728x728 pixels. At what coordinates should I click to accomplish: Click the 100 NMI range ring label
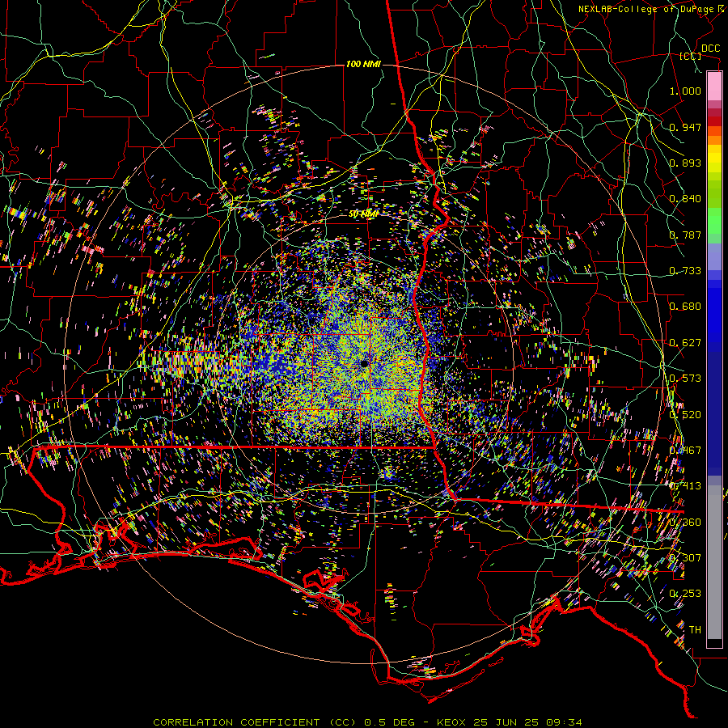tap(363, 64)
